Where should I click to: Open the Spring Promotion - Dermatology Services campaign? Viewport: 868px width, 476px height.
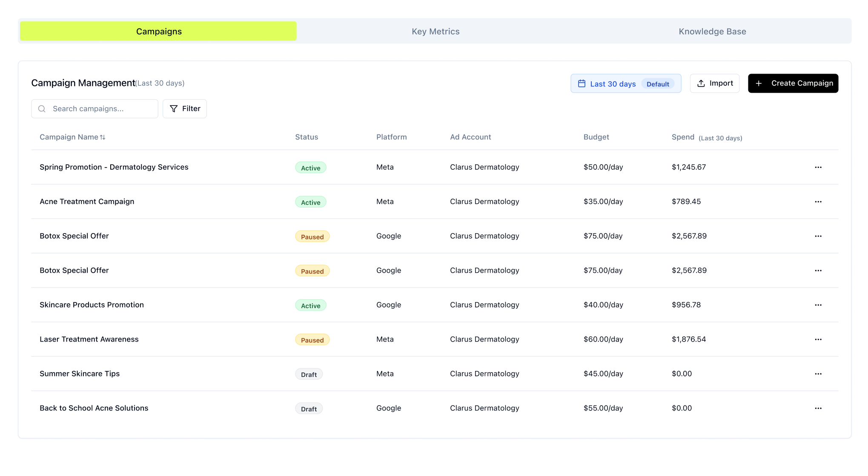pyautogui.click(x=114, y=167)
